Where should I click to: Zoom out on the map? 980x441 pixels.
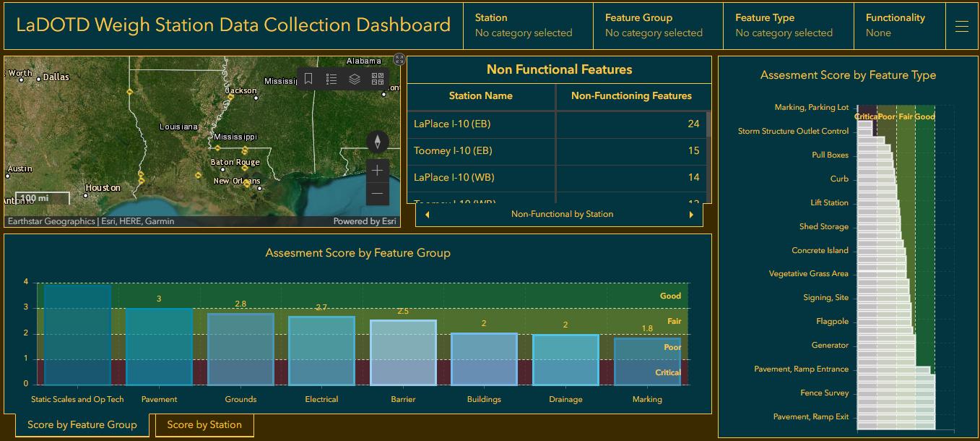[x=378, y=194]
